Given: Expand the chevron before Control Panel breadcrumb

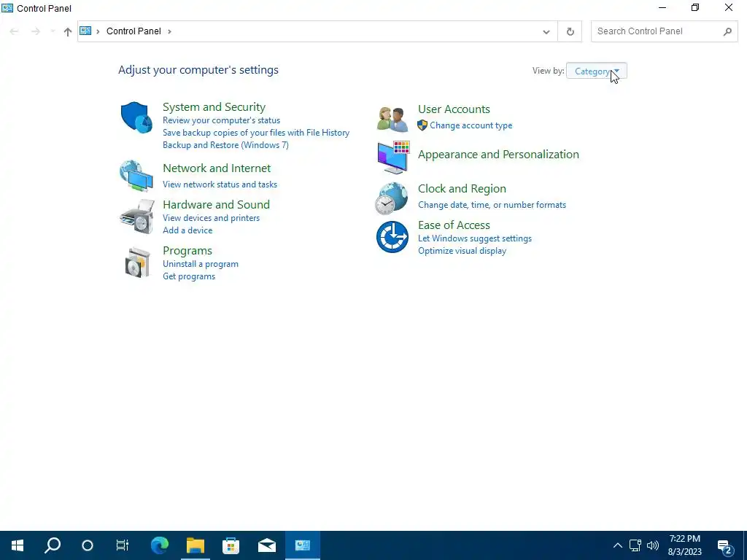Looking at the screenshot, I should tap(98, 31).
